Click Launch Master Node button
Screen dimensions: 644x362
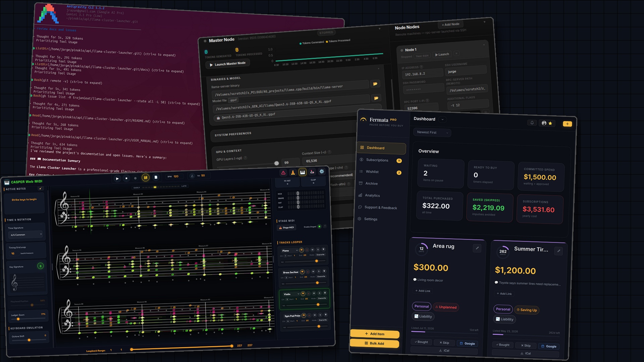pos(227,64)
